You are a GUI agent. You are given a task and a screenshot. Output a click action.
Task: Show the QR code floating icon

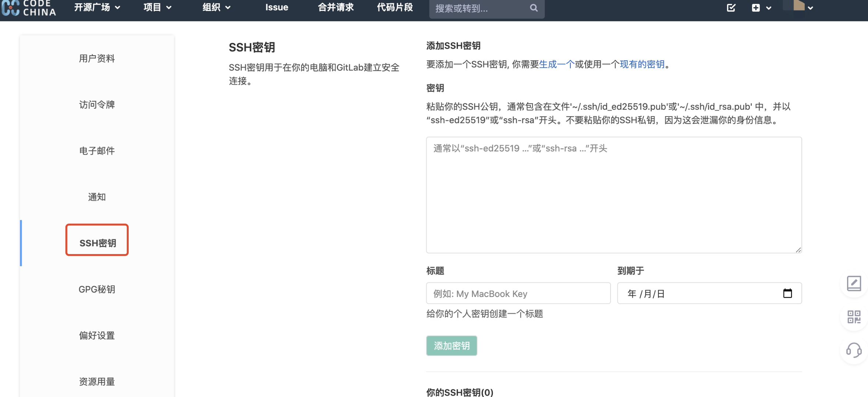pyautogui.click(x=854, y=316)
